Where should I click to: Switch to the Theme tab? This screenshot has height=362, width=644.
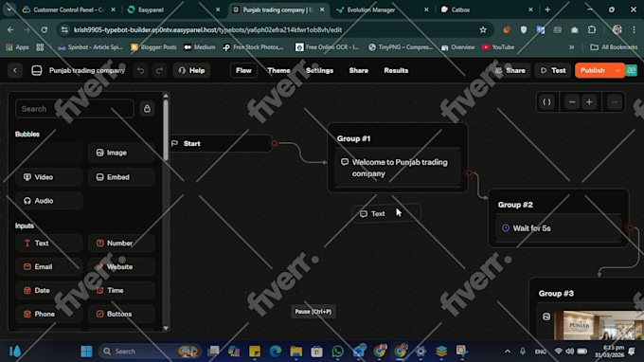click(x=278, y=71)
